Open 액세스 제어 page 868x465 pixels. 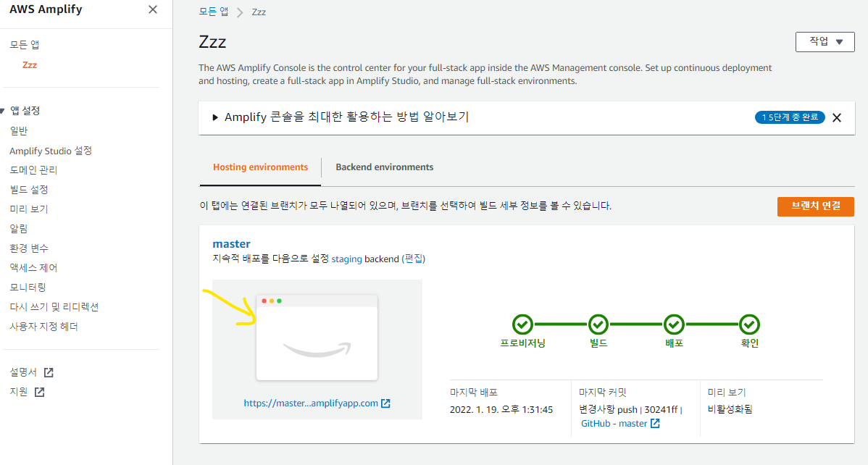pos(34,268)
